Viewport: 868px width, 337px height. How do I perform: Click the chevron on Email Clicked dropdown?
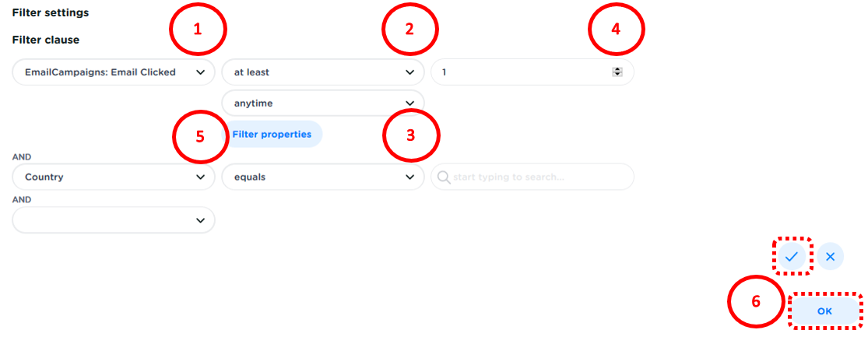200,72
